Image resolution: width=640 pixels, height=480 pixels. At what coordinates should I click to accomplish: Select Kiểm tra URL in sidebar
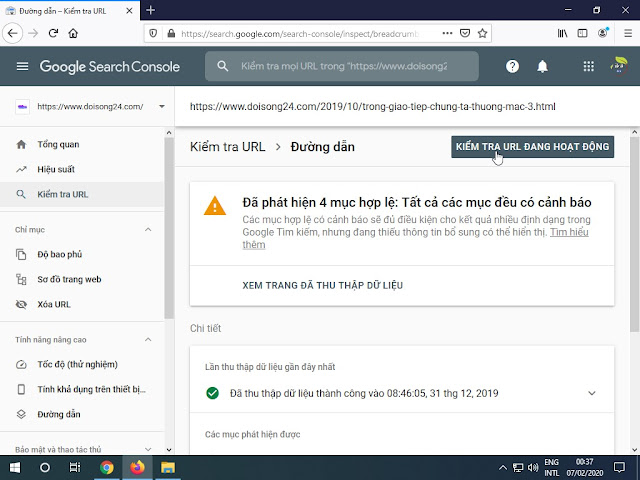(x=82, y=194)
